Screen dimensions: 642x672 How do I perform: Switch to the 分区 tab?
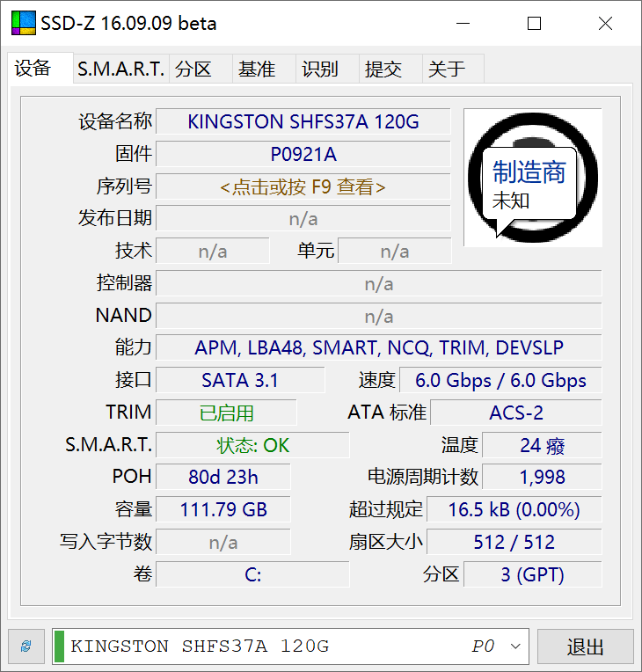point(201,69)
